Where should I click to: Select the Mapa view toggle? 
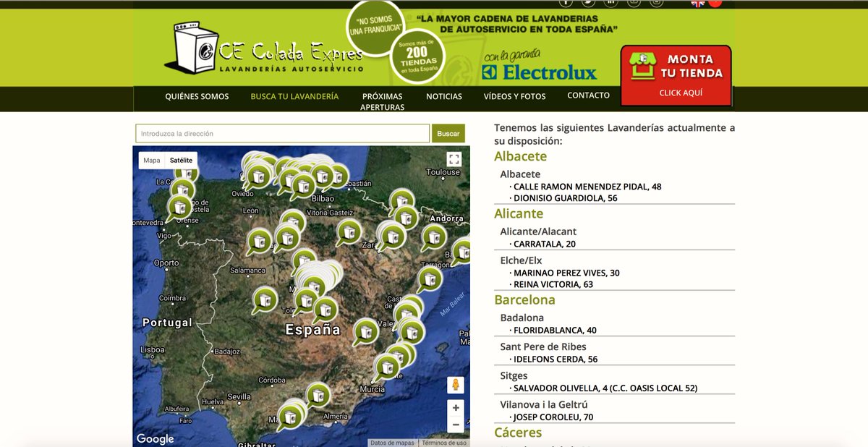tap(153, 160)
